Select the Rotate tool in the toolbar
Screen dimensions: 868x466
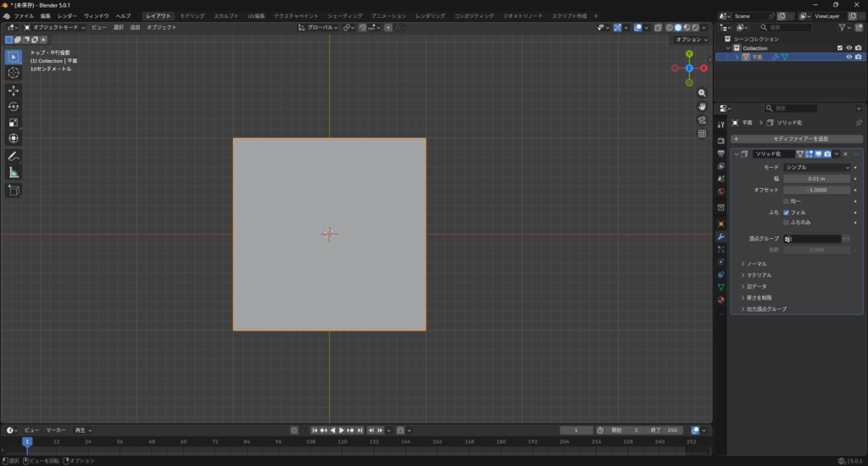(x=14, y=106)
